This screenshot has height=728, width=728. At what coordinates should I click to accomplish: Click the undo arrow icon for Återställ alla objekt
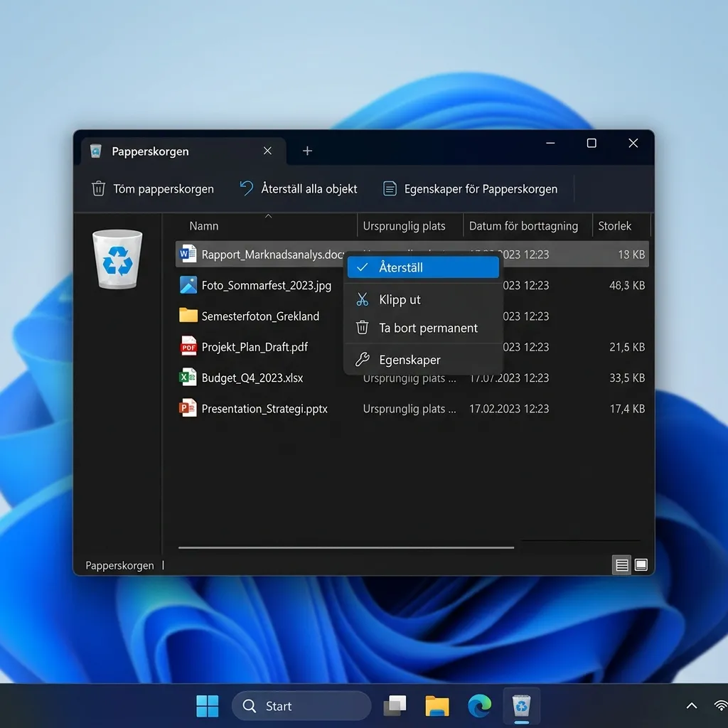point(247,188)
